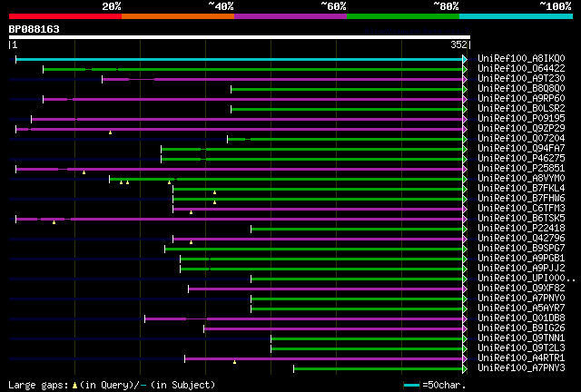
Task: Click the UniRef100_Q01DB8 label
Action: tap(521, 318)
